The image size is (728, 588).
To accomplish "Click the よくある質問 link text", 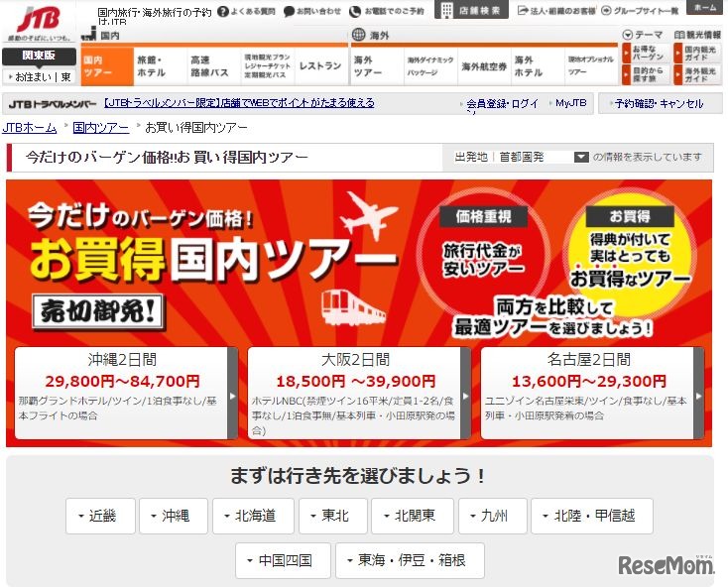I will tap(253, 11).
